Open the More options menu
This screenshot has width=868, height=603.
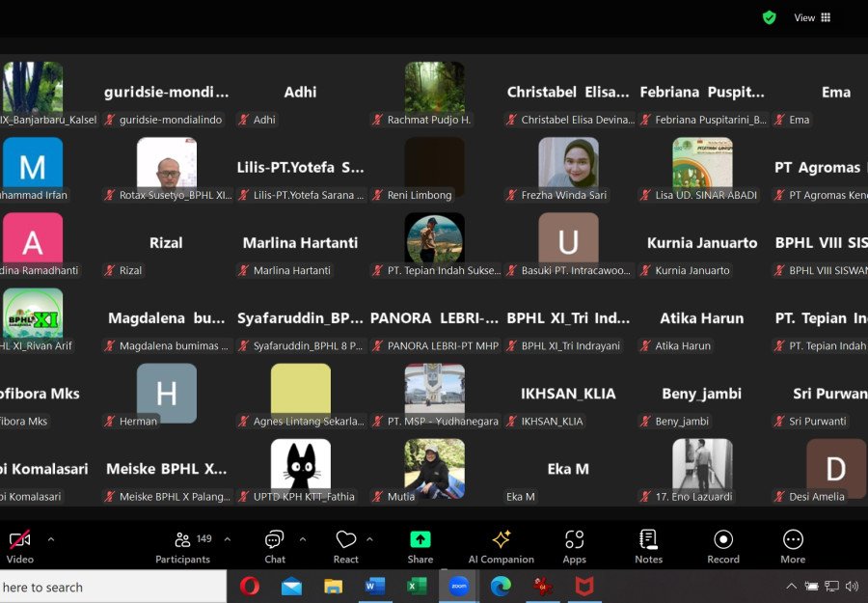tap(793, 546)
